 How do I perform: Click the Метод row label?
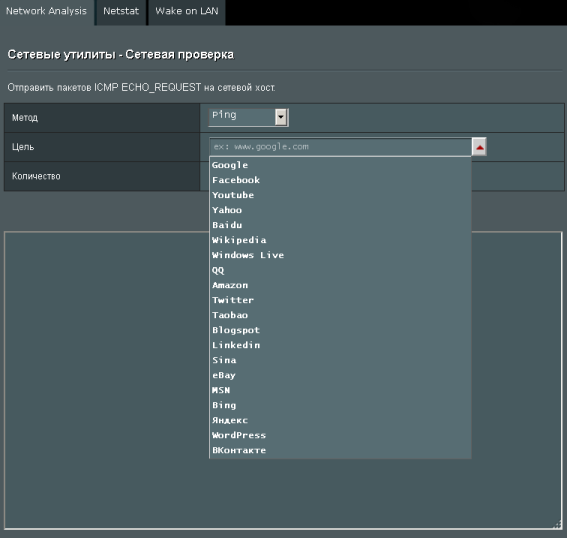pos(25,118)
